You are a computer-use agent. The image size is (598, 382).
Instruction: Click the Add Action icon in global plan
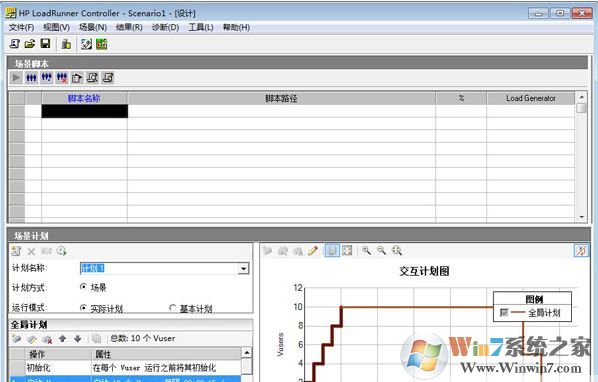click(16, 339)
